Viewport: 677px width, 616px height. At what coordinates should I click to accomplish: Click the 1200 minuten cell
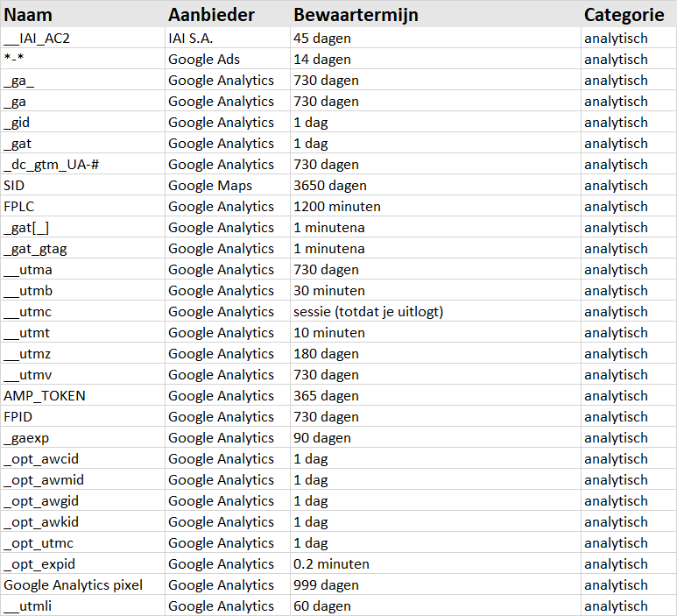[337, 207]
